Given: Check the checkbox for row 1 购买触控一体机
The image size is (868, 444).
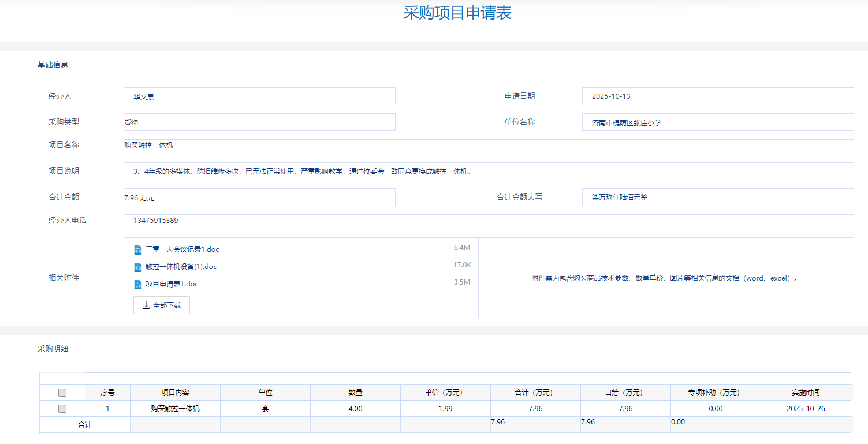Looking at the screenshot, I should (62, 408).
